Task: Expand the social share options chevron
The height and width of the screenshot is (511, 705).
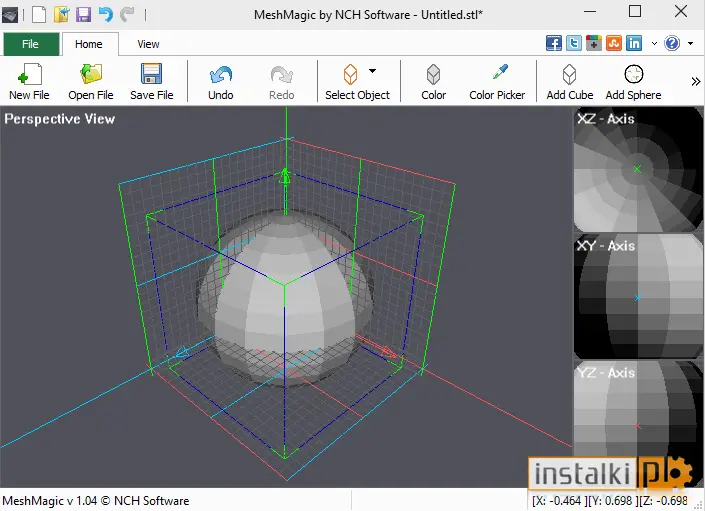Action: pos(654,44)
